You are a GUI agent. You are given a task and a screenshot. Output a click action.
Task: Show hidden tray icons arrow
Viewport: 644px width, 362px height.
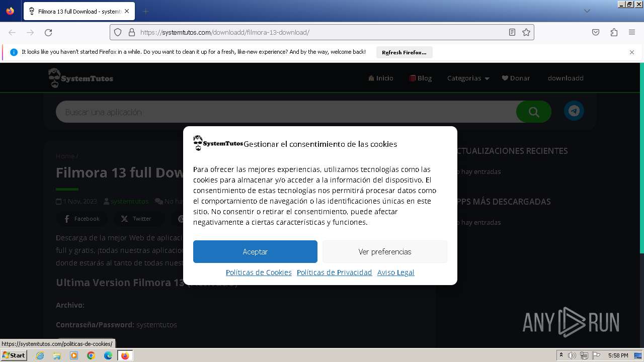point(561,355)
